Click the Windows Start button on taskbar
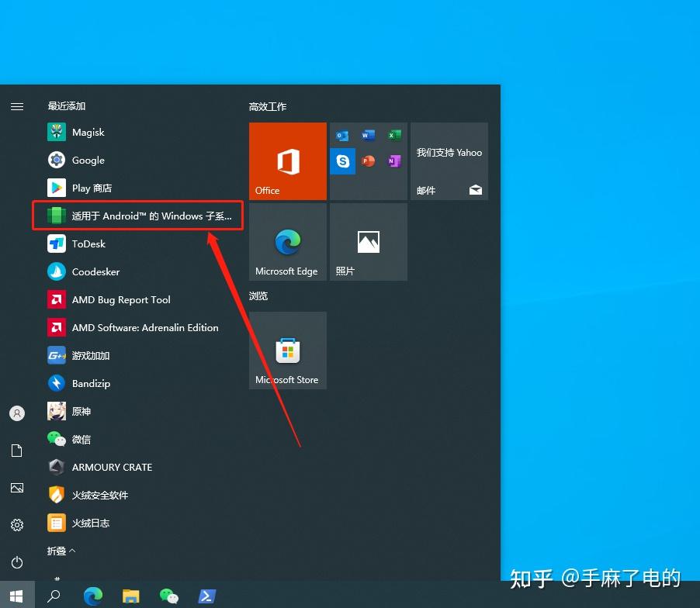This screenshot has height=608, width=700. 17,595
